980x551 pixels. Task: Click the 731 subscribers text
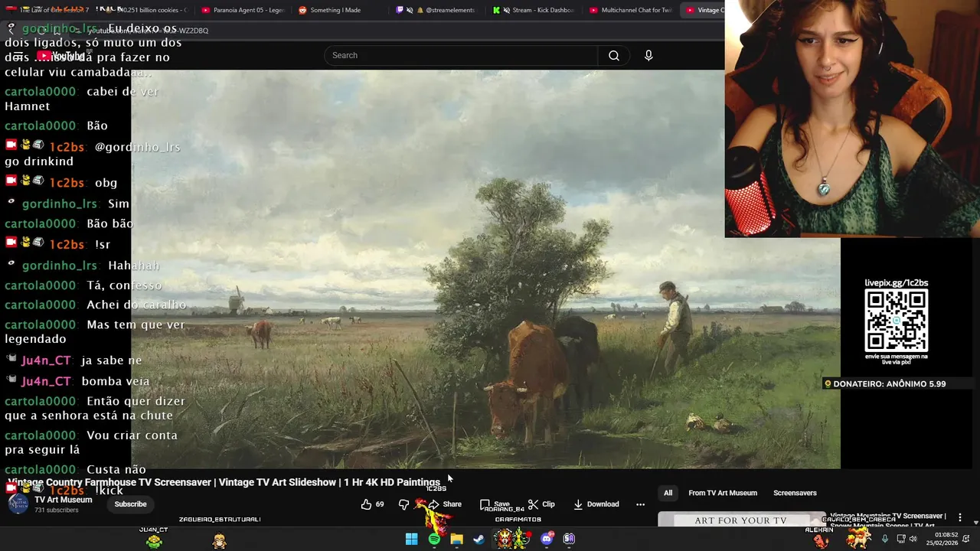[57, 510]
